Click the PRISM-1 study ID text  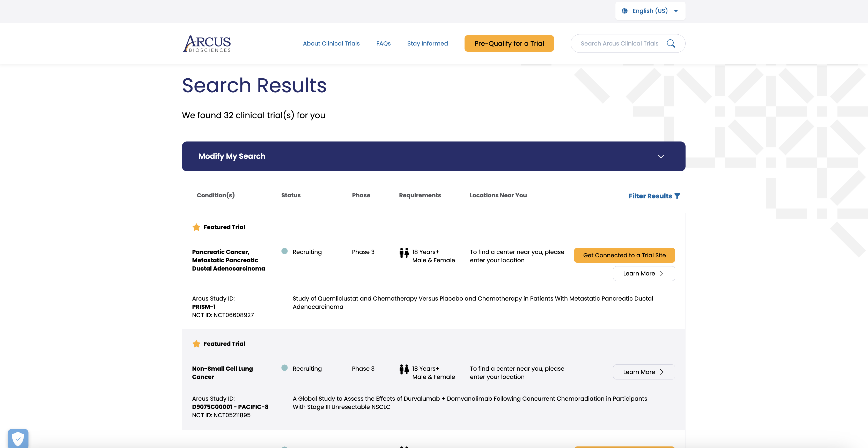click(204, 307)
